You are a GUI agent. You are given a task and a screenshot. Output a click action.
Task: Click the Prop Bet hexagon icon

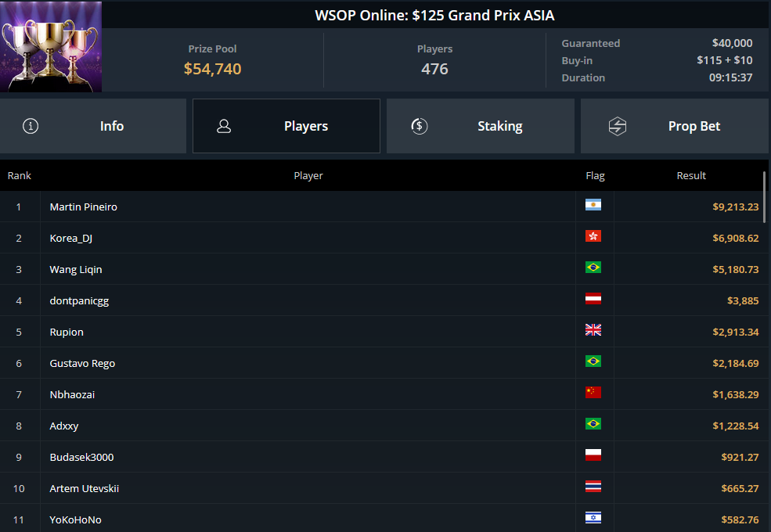617,127
